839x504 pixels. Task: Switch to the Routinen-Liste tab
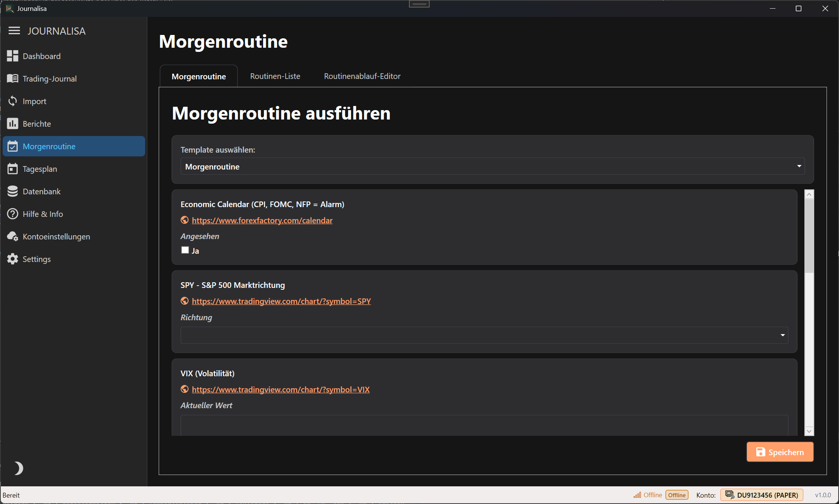pos(275,76)
